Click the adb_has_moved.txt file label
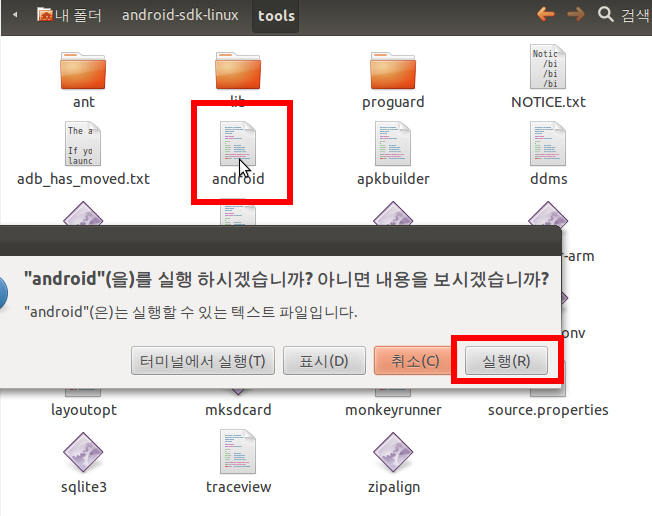Screen dimensions: 652x516 [83, 179]
